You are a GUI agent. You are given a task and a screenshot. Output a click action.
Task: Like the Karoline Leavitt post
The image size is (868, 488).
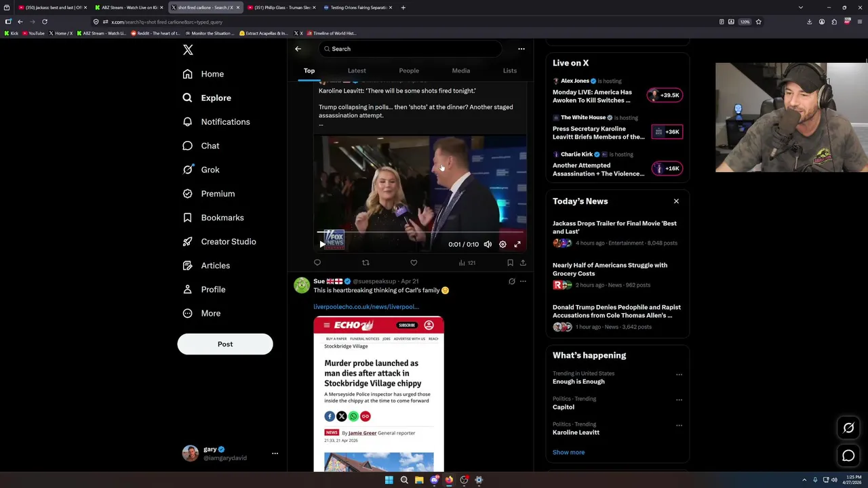click(x=414, y=263)
